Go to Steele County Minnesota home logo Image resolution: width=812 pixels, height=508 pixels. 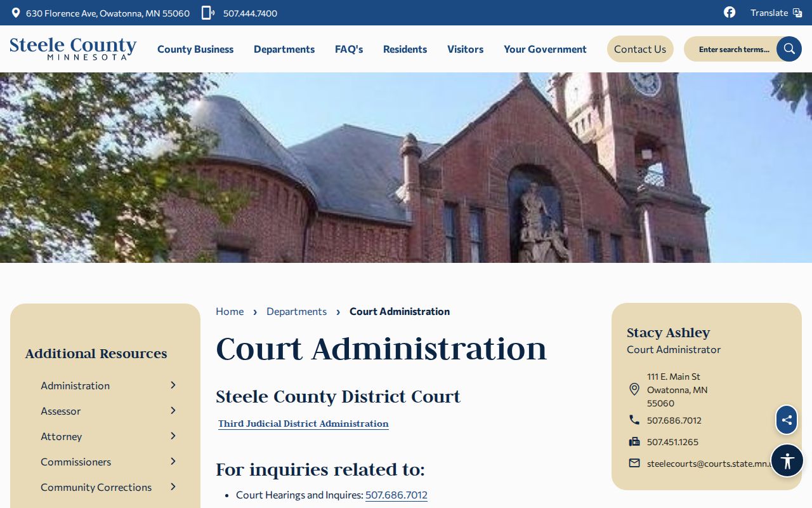73,49
